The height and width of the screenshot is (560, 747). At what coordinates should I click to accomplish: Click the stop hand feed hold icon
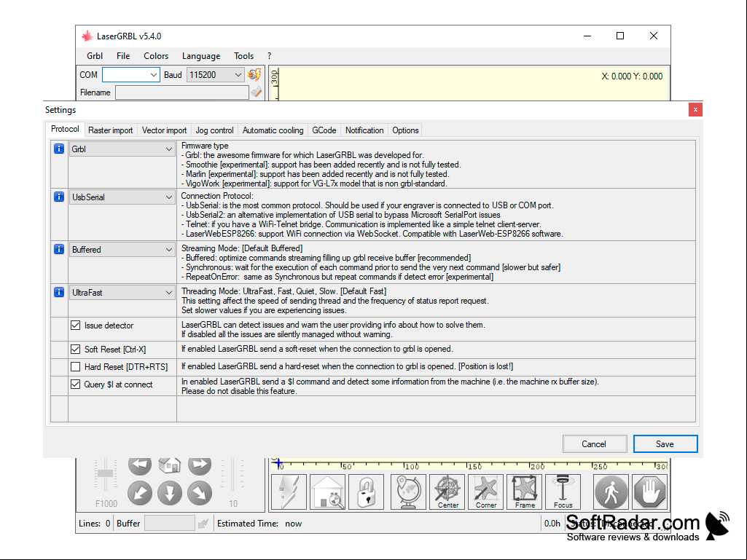pos(650,492)
